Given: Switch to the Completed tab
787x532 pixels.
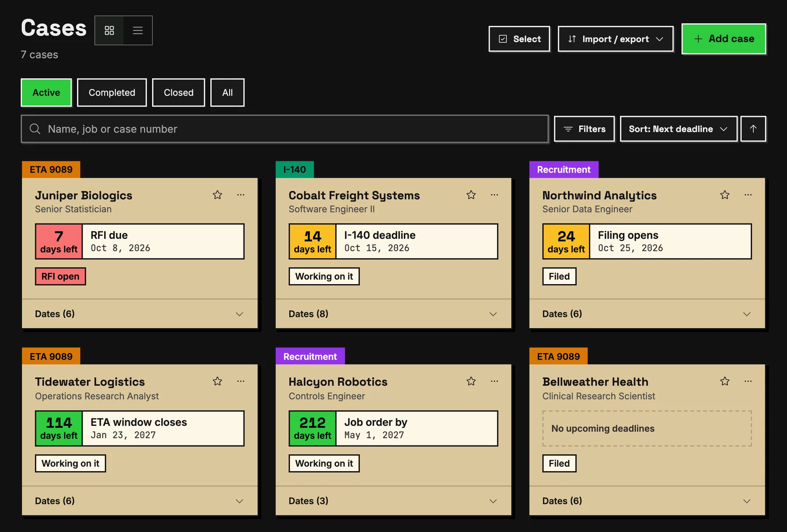Looking at the screenshot, I should [x=112, y=93].
